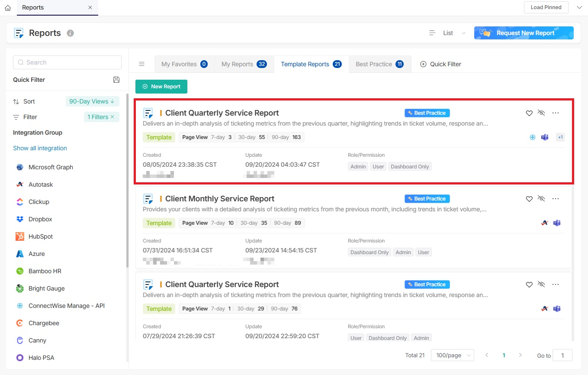
Task: Open the List view dropdown
Action: pyautogui.click(x=448, y=33)
